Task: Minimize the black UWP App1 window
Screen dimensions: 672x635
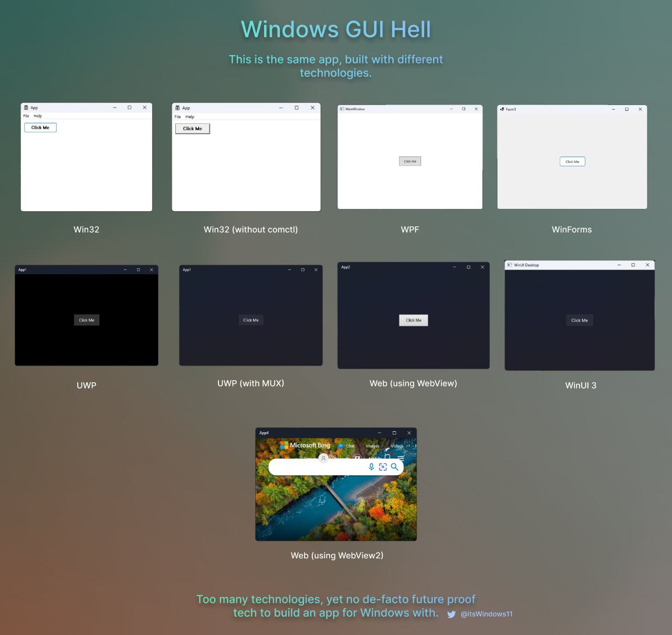Action: click(125, 269)
